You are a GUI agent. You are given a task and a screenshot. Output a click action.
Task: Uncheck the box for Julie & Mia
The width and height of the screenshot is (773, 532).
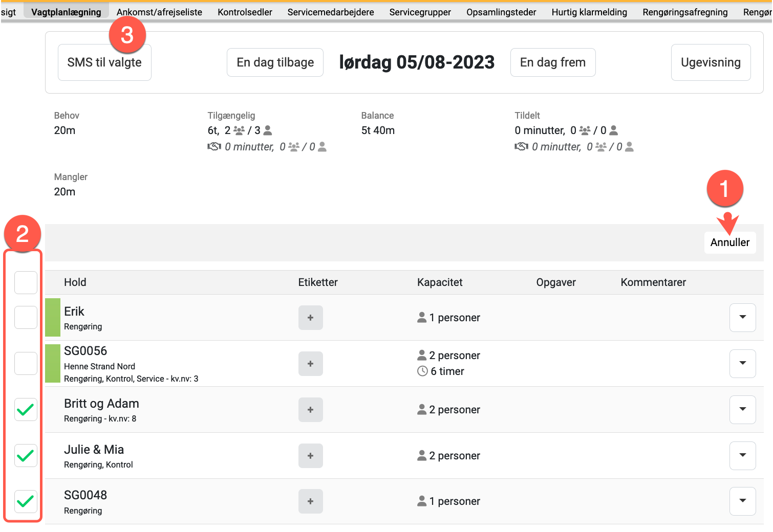pyautogui.click(x=26, y=455)
